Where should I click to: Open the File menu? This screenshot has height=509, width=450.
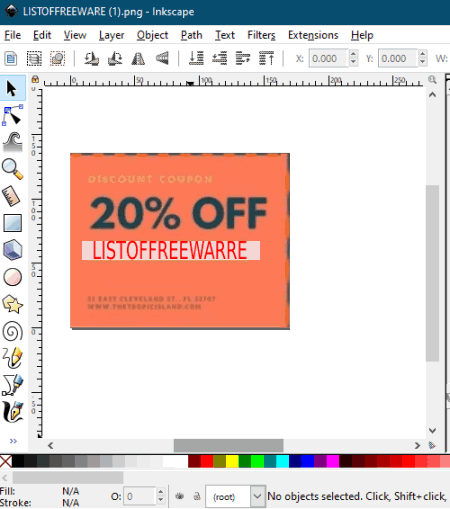[12, 35]
